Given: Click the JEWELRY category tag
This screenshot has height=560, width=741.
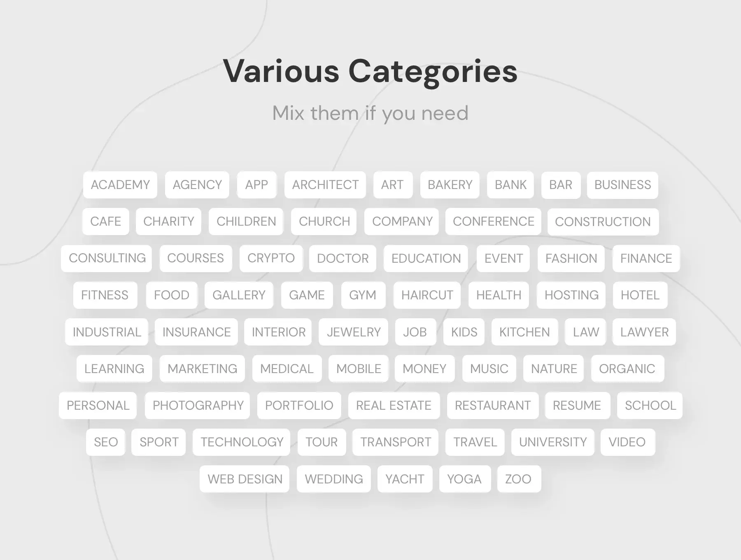Looking at the screenshot, I should pyautogui.click(x=354, y=332).
